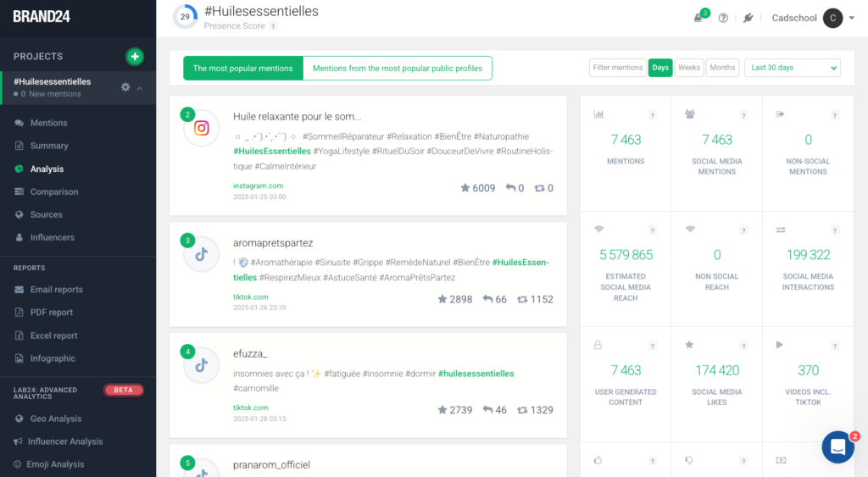The image size is (868, 477).
Task: Click the share icon beside 1329
Action: 522,410
